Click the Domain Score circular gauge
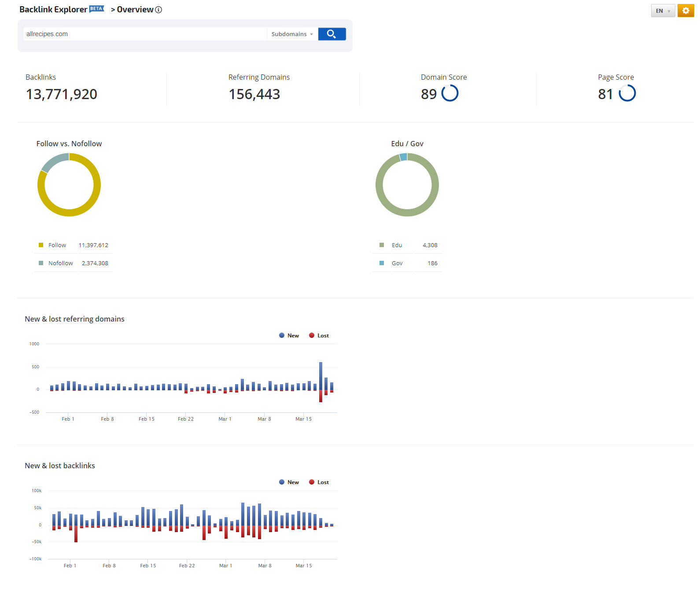The image size is (700, 596). [449, 93]
